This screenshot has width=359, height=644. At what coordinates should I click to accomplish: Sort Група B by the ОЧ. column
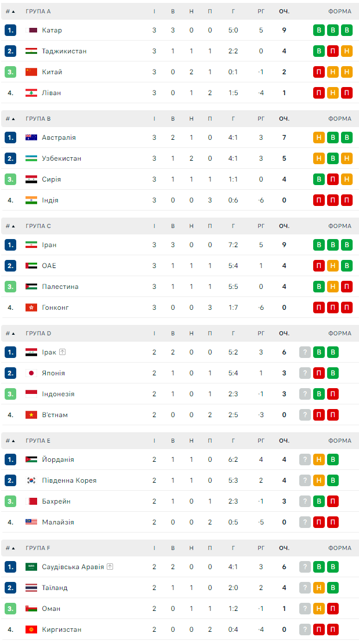tap(284, 118)
